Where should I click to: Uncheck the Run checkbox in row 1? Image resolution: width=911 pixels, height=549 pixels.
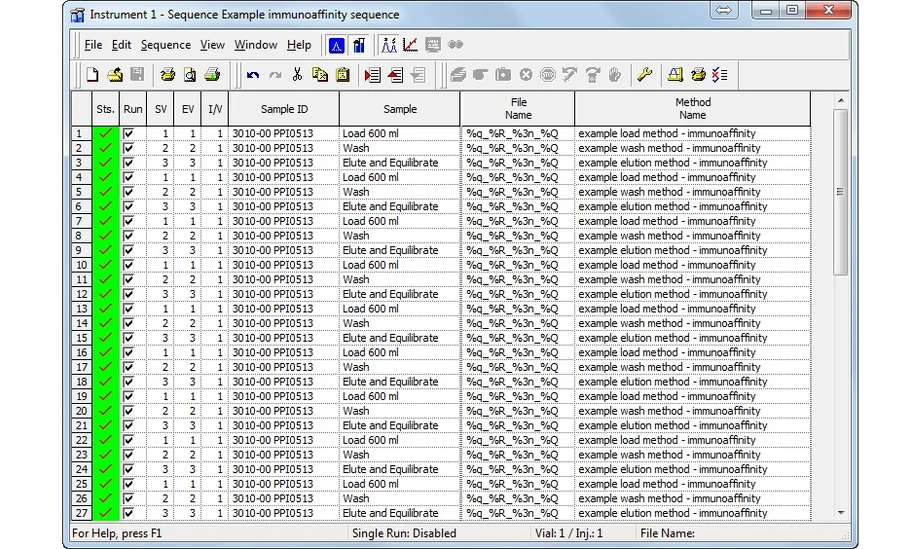(x=128, y=134)
